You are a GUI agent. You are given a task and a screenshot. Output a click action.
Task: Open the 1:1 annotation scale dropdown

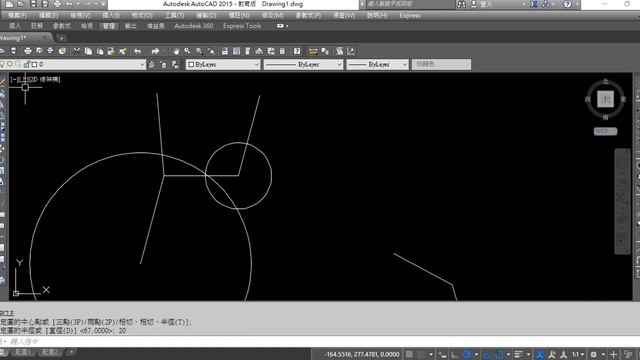click(577, 354)
